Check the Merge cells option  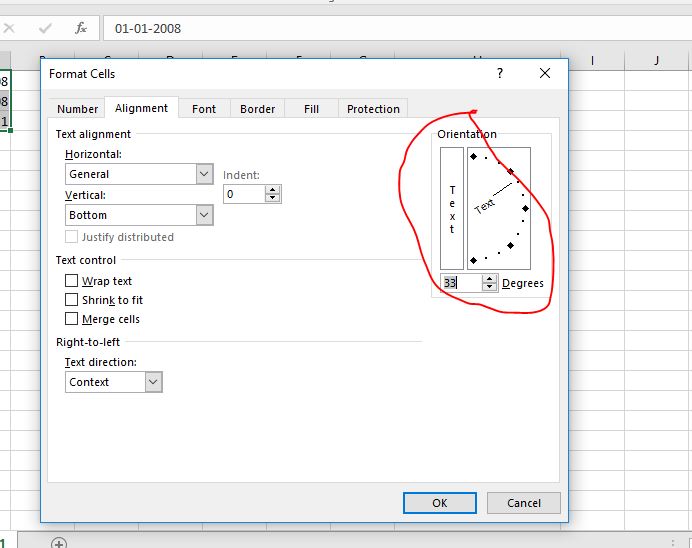(x=71, y=319)
